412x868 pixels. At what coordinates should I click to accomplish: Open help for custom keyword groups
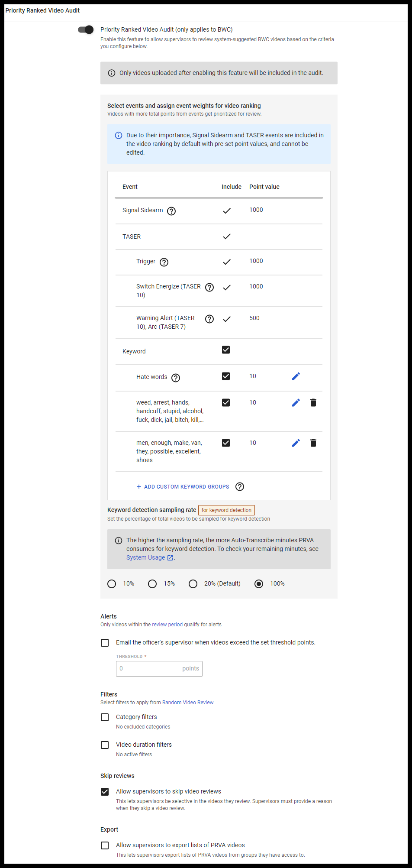tap(239, 487)
